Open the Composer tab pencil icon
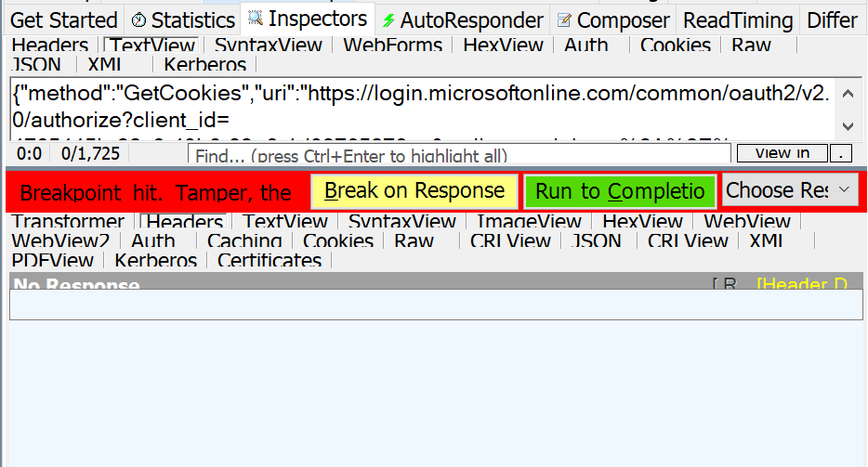This screenshot has height=467, width=868. (564, 21)
